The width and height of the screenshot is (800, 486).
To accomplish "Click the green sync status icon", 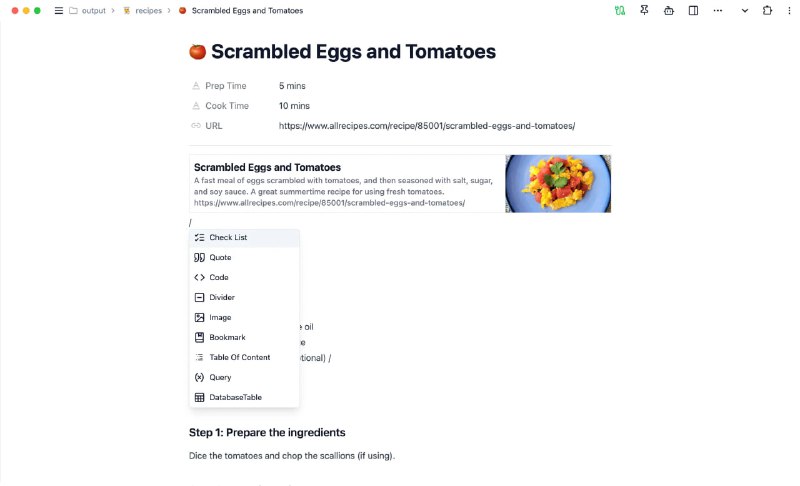I will [620, 10].
